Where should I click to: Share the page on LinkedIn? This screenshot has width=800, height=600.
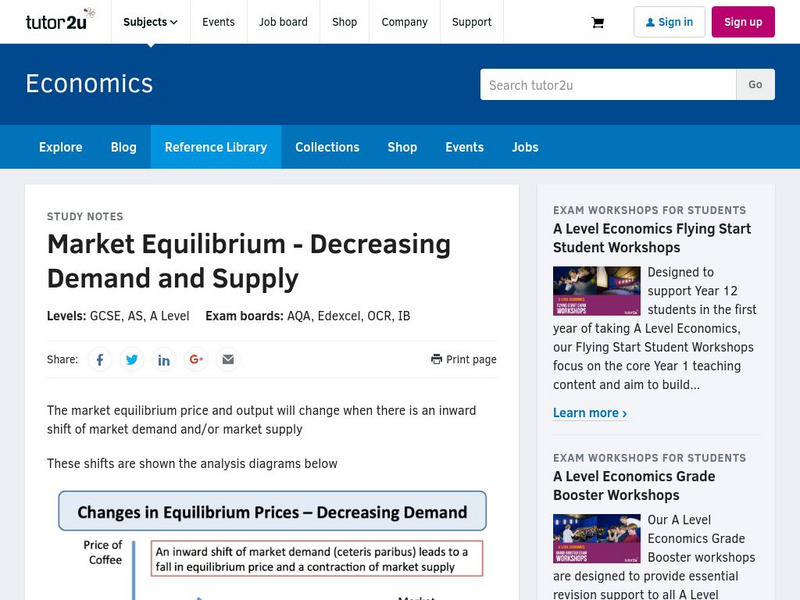point(164,359)
